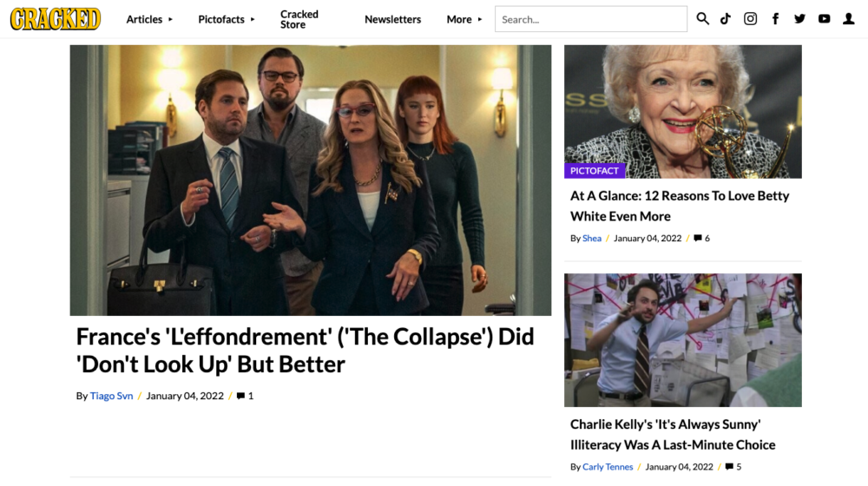Open the Charlie Kelly article thumbnail
This screenshot has height=486, width=868.
tap(682, 340)
